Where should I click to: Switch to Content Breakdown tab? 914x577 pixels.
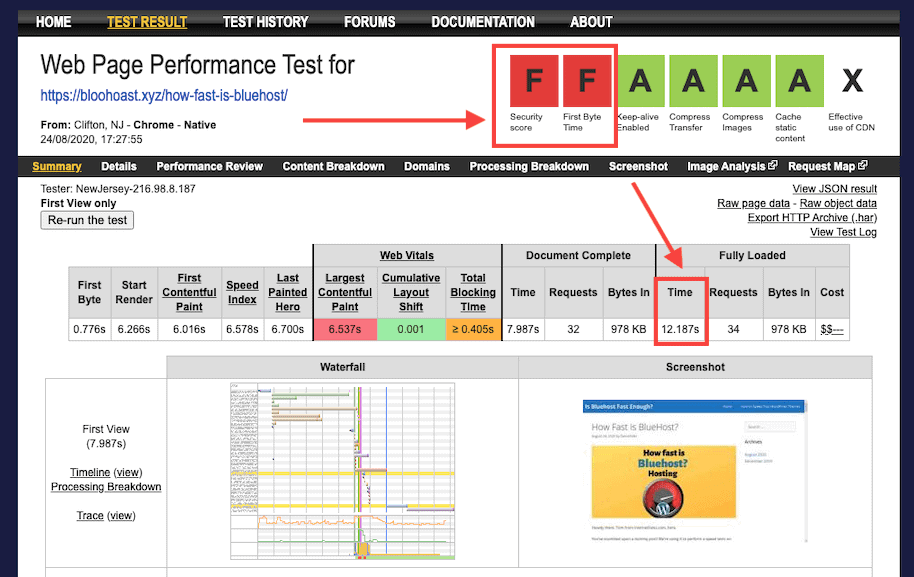(333, 166)
